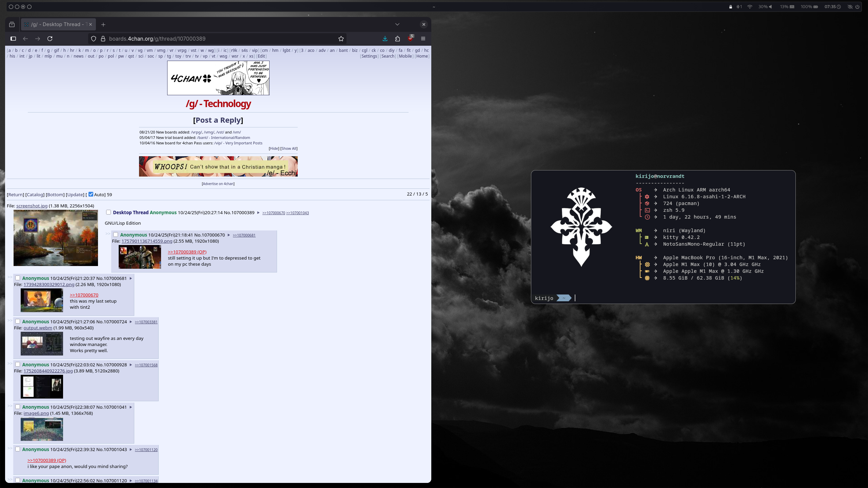The height and width of the screenshot is (488, 868).
Task: Select checkbox for post No.107000724
Action: pos(18,321)
